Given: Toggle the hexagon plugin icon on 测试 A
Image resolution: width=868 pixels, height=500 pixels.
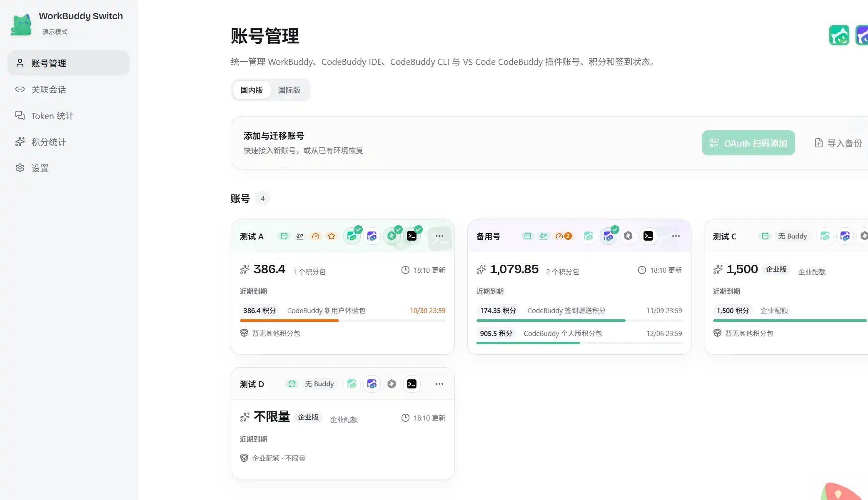Looking at the screenshot, I should click(392, 236).
